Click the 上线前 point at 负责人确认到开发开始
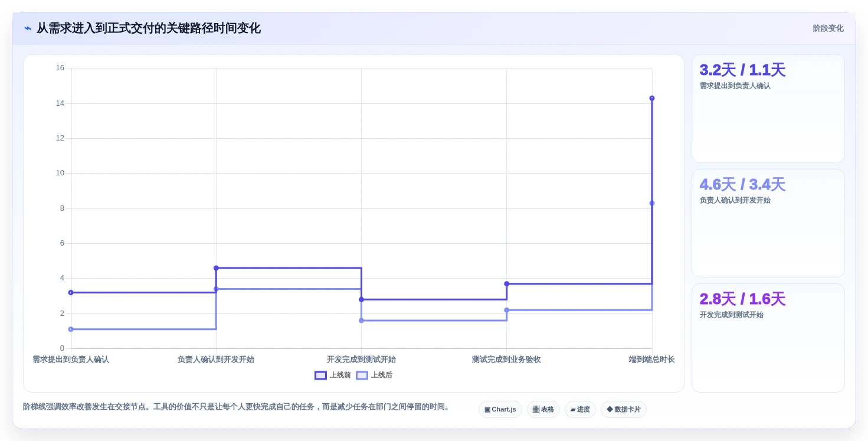Screen dimensions: 868x441 (x=216, y=268)
